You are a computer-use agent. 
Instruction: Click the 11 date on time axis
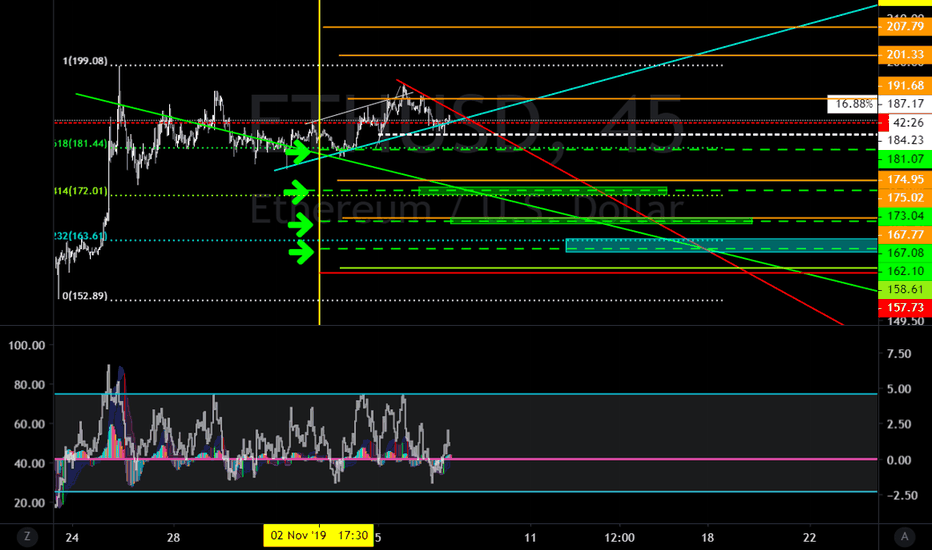coord(530,538)
